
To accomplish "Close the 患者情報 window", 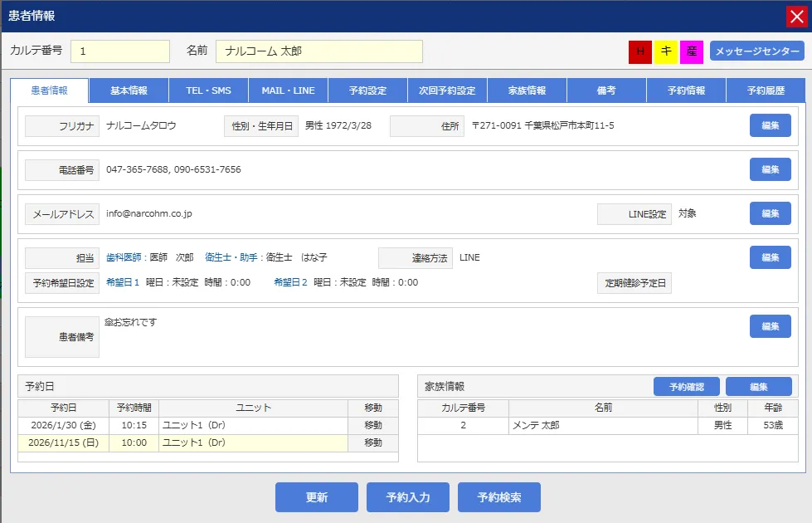I will pyautogui.click(x=797, y=17).
